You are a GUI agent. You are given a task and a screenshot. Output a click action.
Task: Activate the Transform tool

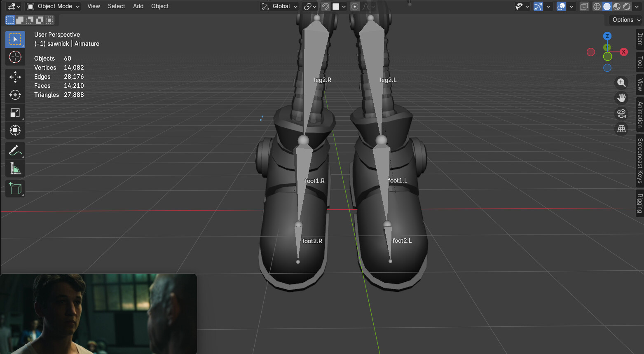coord(15,130)
